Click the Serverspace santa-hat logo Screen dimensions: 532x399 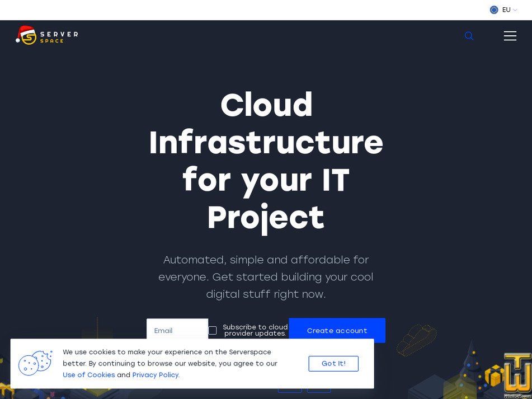pyautogui.click(x=31, y=35)
